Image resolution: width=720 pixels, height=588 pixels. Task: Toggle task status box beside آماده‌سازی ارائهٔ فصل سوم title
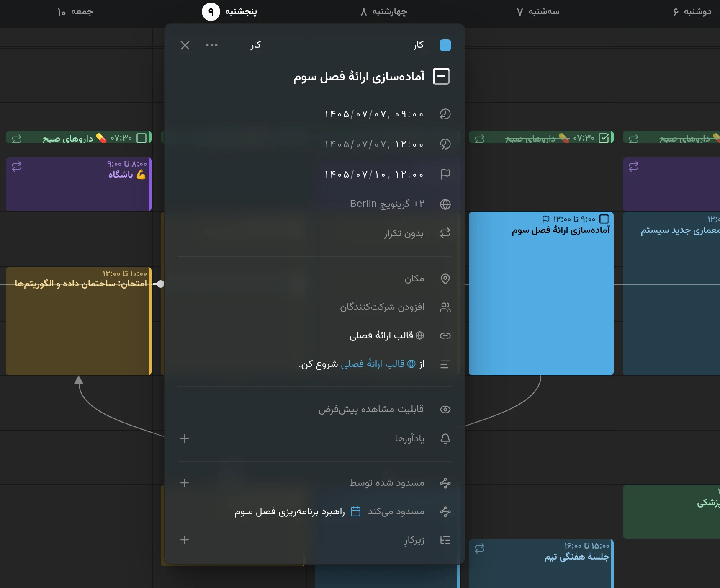click(x=441, y=76)
